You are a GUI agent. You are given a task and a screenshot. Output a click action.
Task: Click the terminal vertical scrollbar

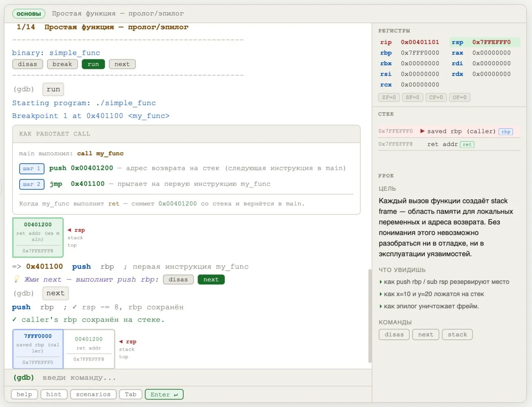pyautogui.click(x=370, y=316)
